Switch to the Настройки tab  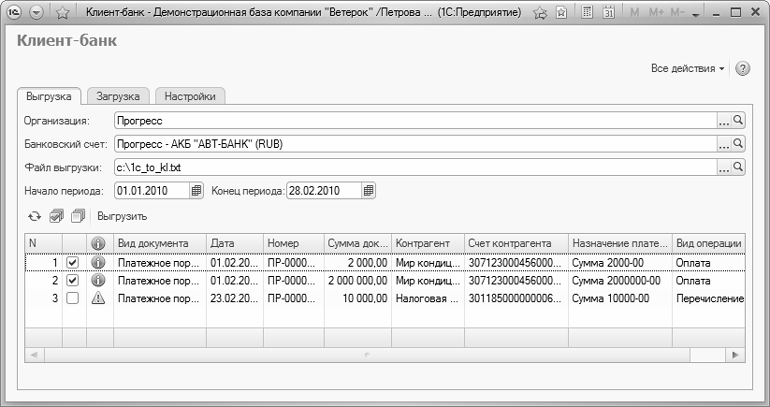(x=191, y=96)
